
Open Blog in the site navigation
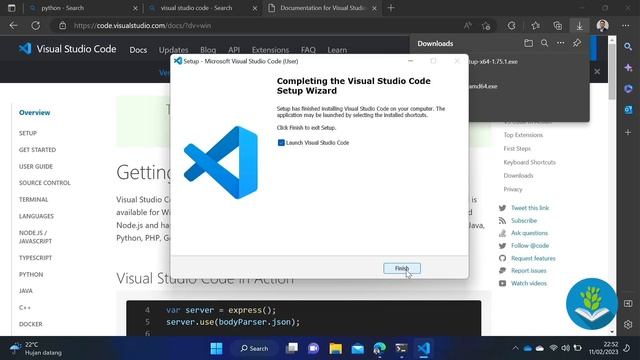pos(208,50)
